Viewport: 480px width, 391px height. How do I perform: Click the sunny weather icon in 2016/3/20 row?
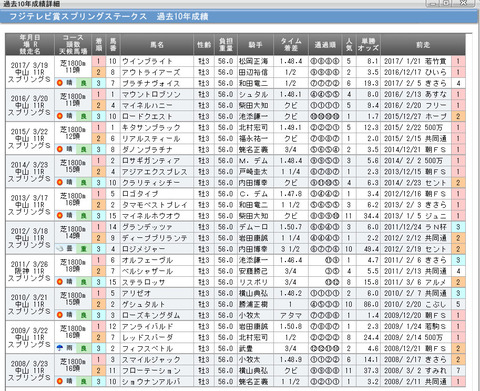(x=60, y=116)
